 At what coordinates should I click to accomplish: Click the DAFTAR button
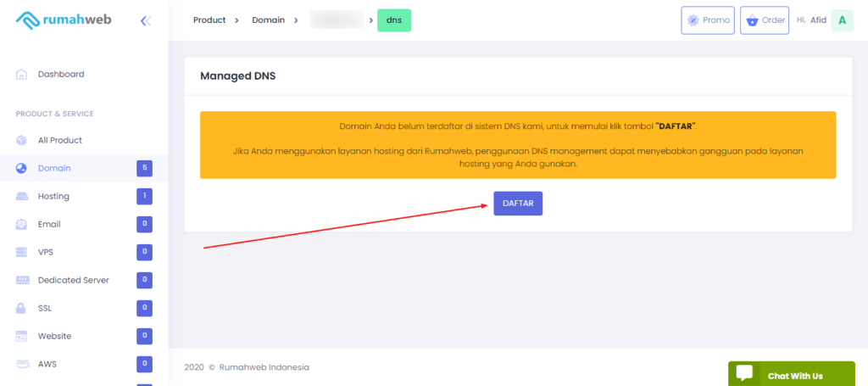tap(518, 204)
